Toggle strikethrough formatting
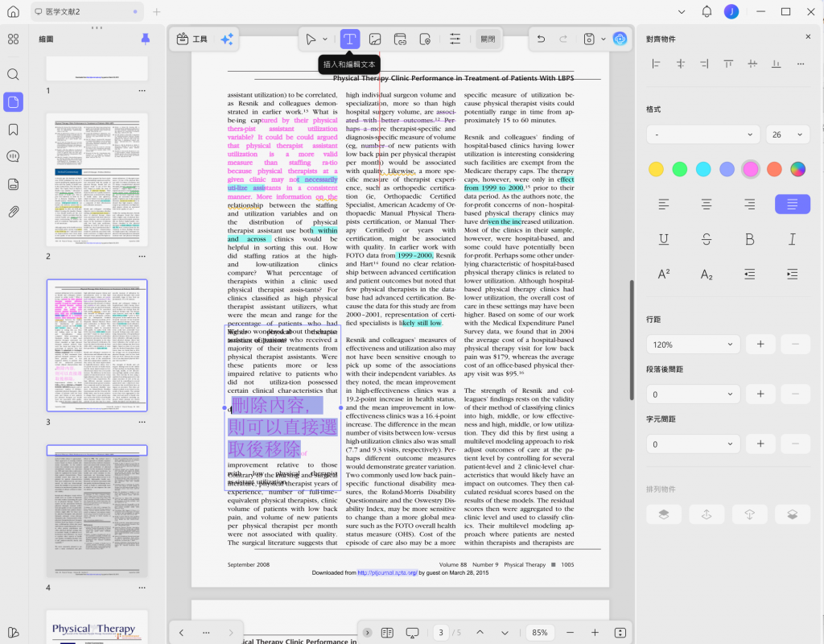Image resolution: width=824 pixels, height=644 pixels. click(x=707, y=240)
